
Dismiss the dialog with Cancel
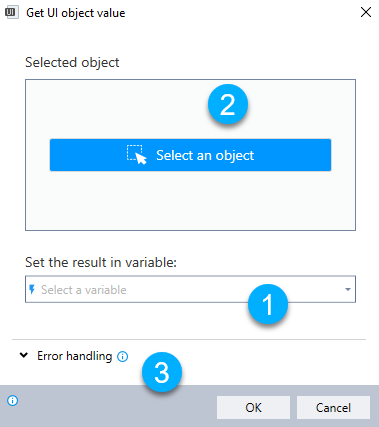pyautogui.click(x=333, y=407)
